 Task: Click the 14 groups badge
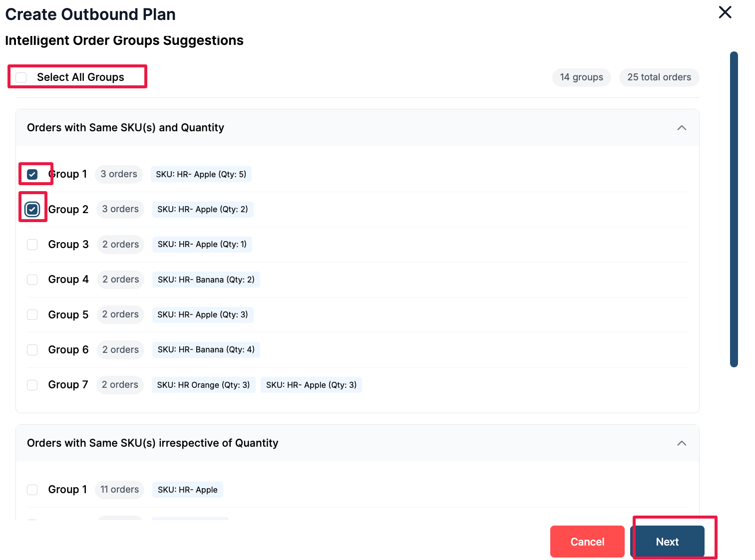581,77
